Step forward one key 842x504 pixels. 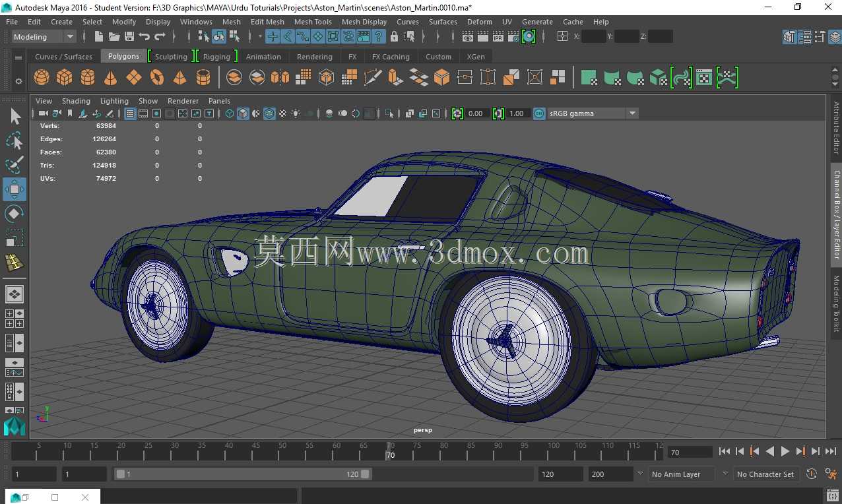(800, 451)
